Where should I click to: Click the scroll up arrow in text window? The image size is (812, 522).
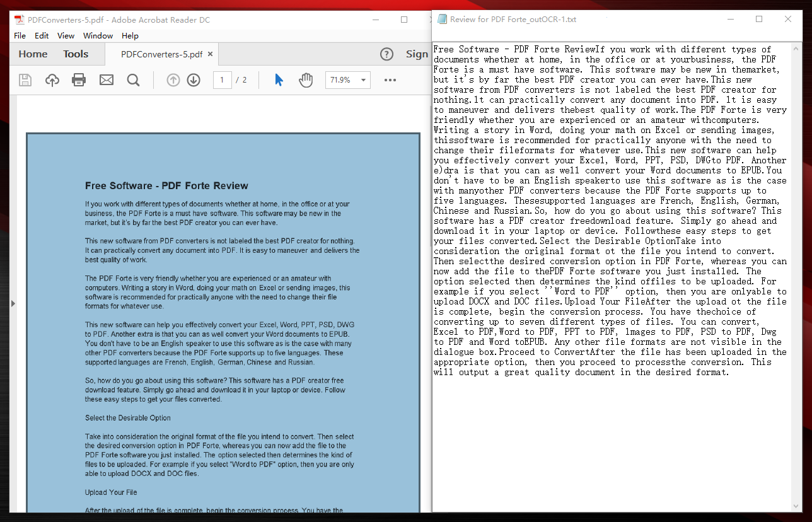pos(797,49)
